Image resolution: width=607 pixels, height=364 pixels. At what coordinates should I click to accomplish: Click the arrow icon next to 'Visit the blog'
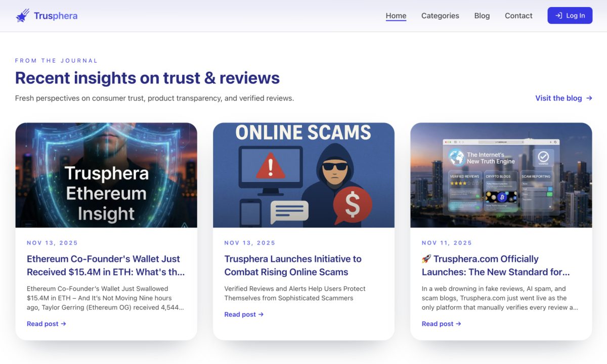[588, 98]
